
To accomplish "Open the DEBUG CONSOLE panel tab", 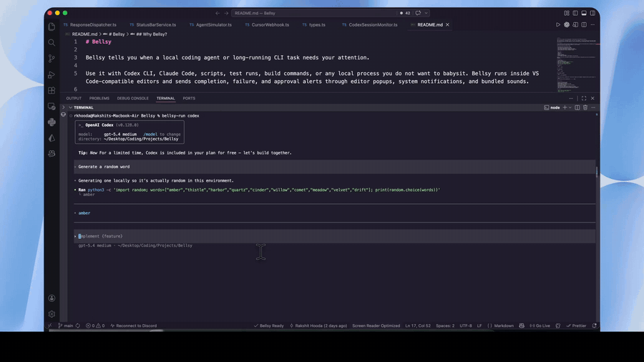I will [132, 99].
